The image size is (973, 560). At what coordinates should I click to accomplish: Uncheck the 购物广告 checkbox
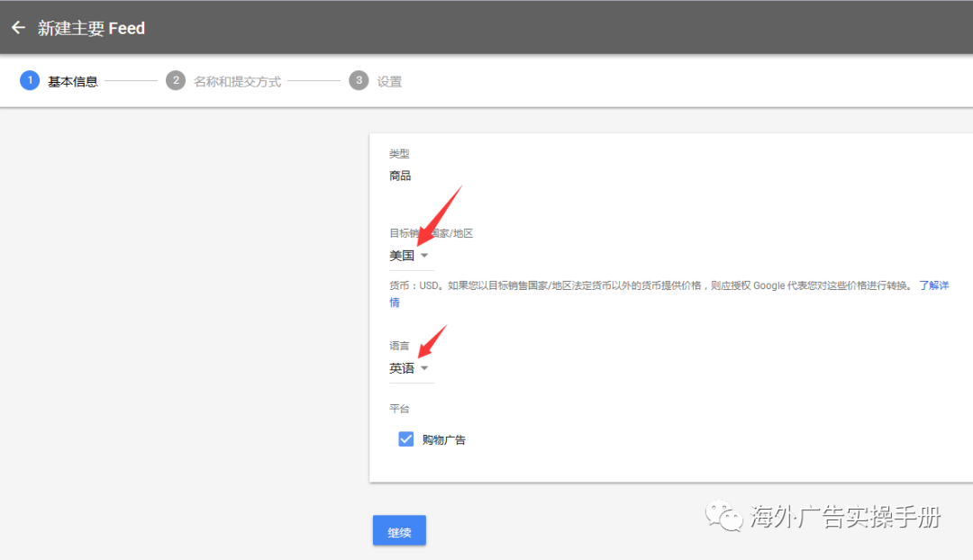[406, 439]
